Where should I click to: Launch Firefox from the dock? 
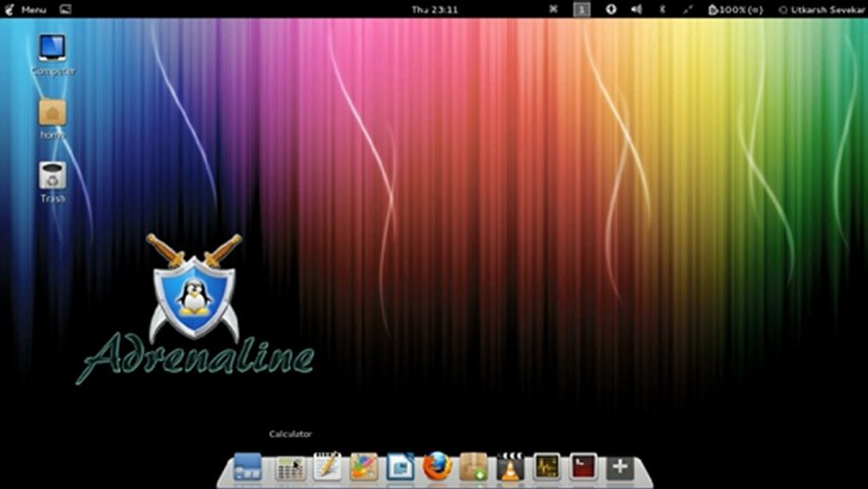[437, 467]
